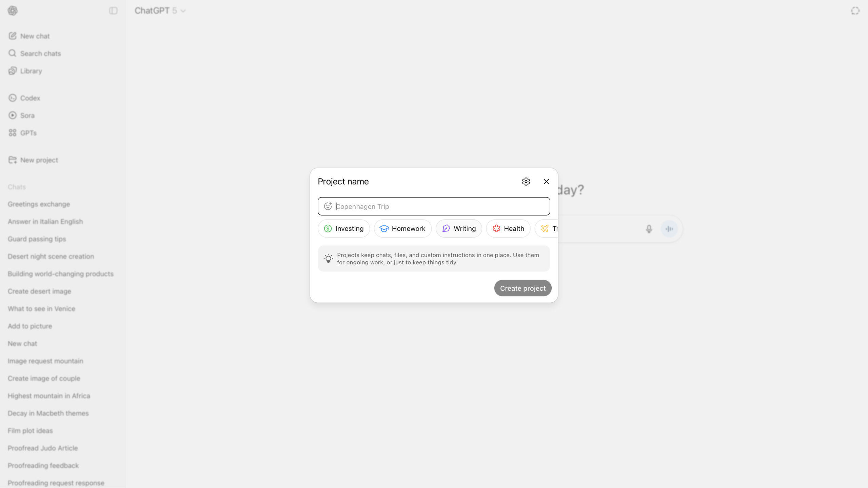The image size is (868, 488).
Task: Choose the Health category chip
Action: [x=508, y=229]
